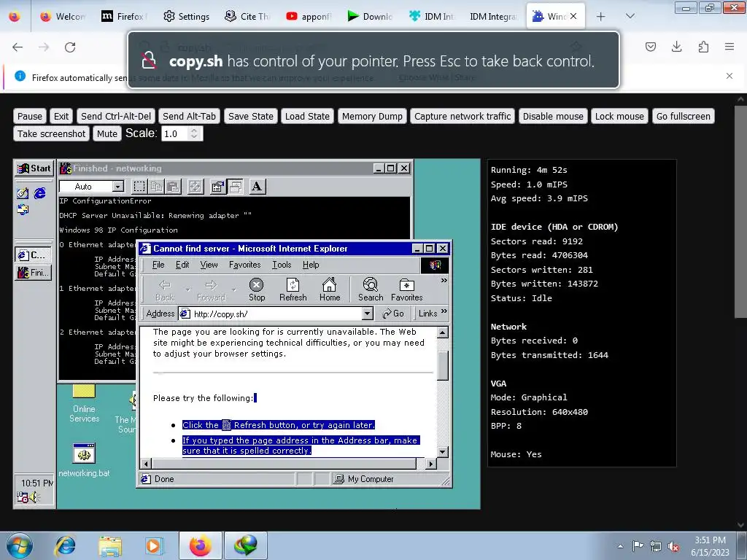This screenshot has width=747, height=560.
Task: Click the muted speaker icon in system tray
Action: 673,546
